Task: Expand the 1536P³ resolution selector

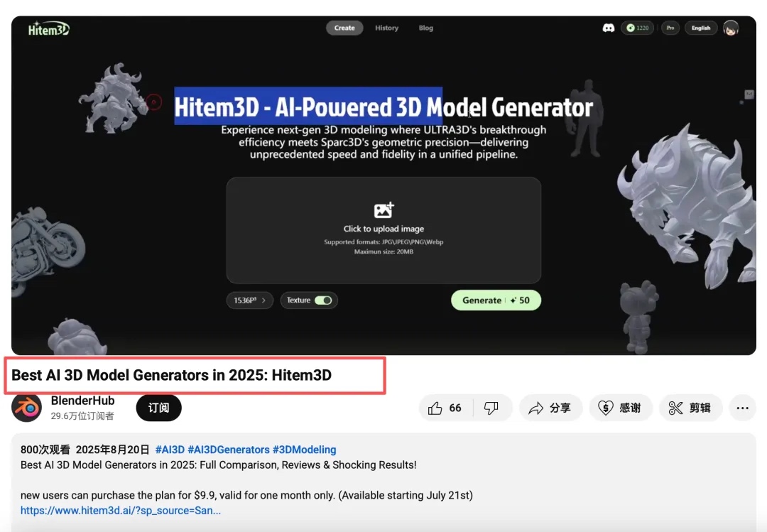Action: point(249,300)
